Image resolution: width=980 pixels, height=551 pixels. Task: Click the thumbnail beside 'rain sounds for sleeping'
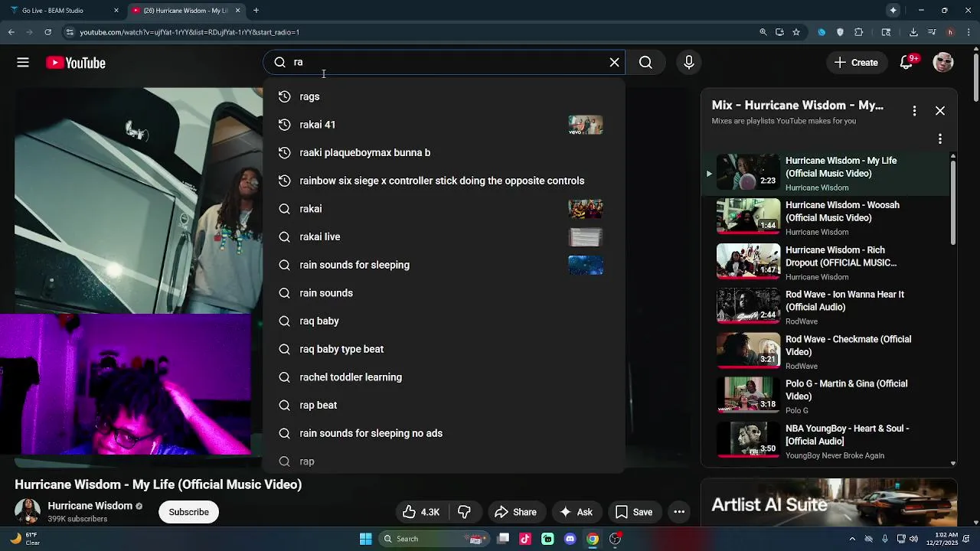tap(586, 265)
